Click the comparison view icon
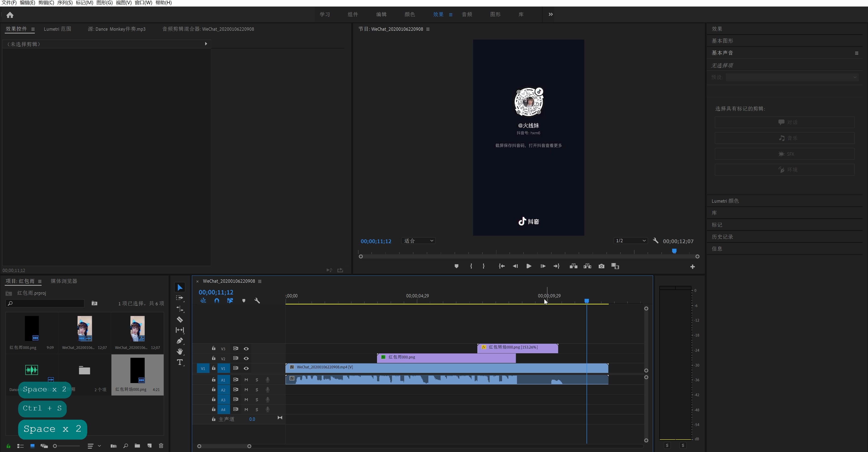868x452 pixels. pos(615,266)
